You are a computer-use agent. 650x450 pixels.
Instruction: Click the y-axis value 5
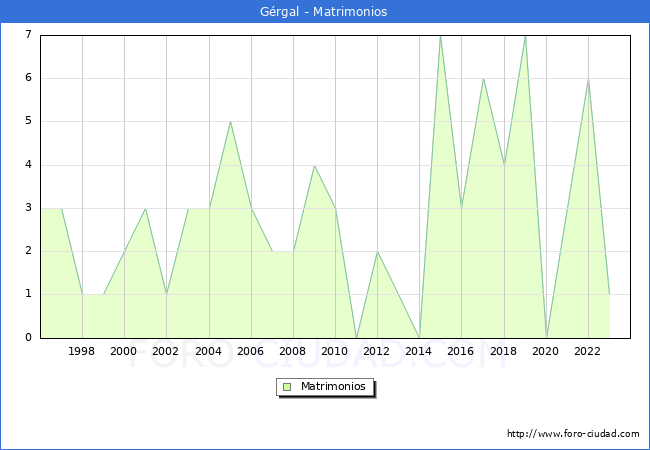coord(29,121)
